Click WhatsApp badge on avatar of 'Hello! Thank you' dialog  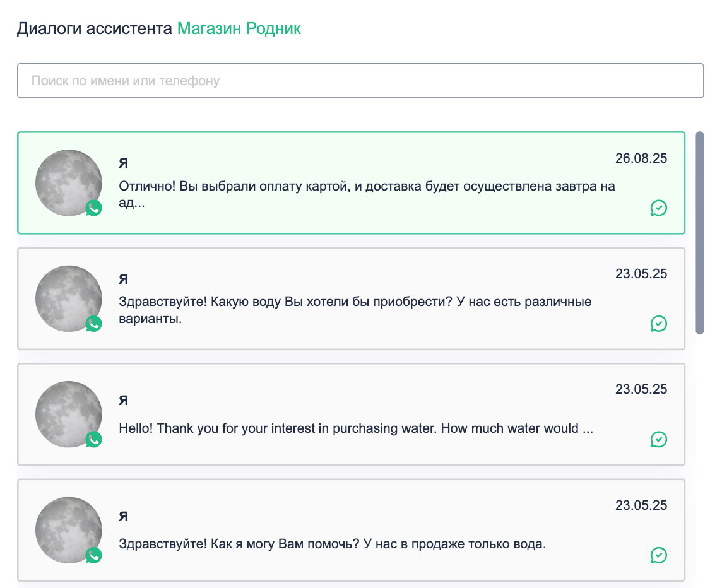click(93, 439)
